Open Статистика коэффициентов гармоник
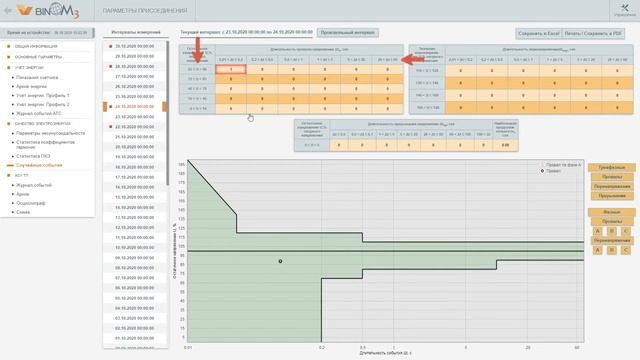The image size is (640, 360). coord(45,144)
